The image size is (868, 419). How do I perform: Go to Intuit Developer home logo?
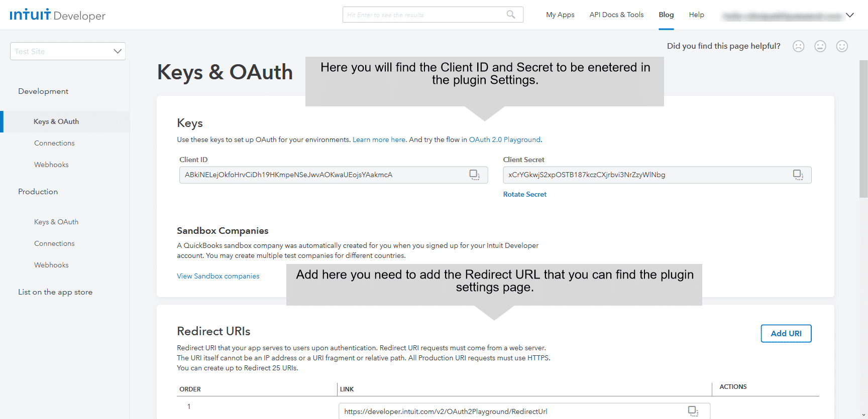(57, 15)
